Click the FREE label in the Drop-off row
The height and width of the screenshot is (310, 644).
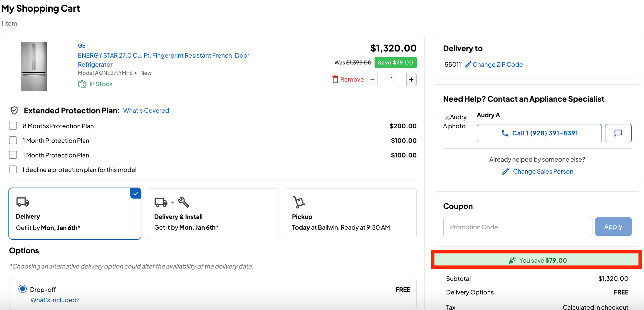tap(403, 290)
